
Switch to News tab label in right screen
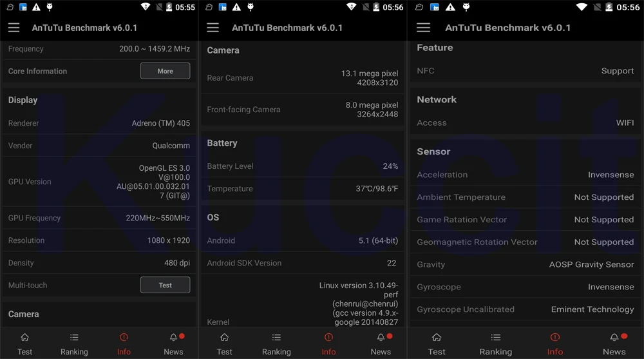click(x=614, y=352)
